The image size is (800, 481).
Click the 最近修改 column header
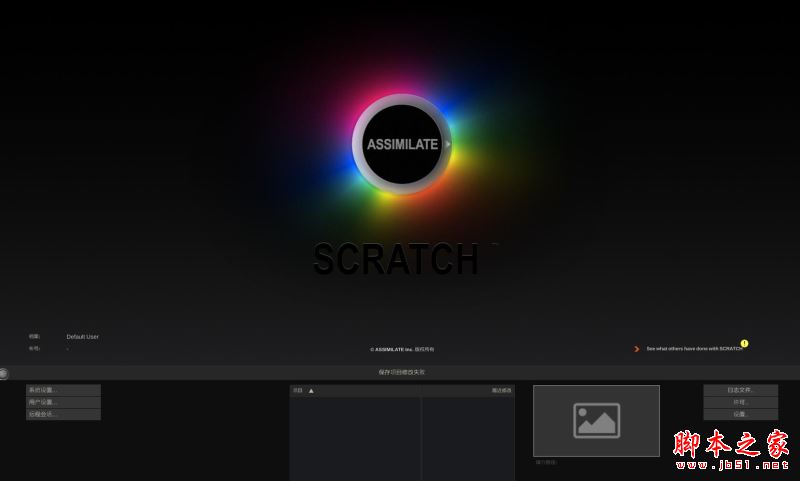pyautogui.click(x=501, y=391)
